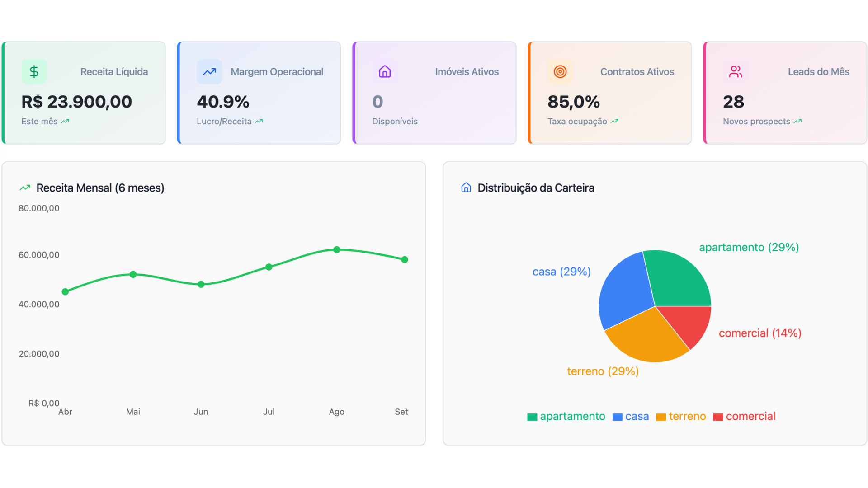Click the house icon in Imóveis Ativos
The image size is (868, 488).
click(385, 71)
